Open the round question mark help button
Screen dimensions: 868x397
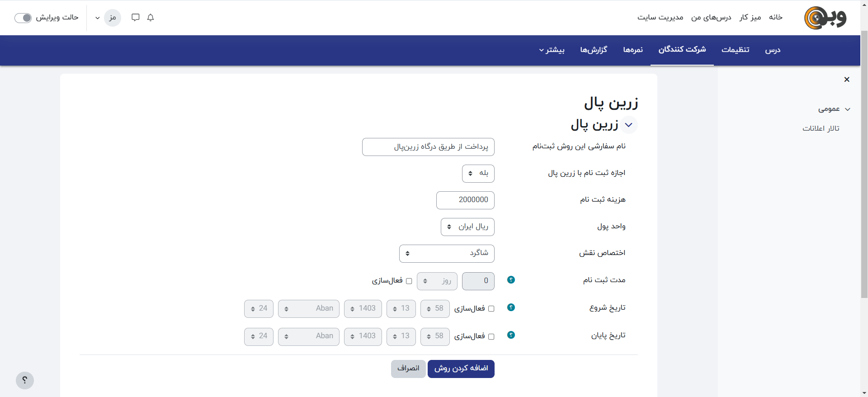(x=25, y=380)
